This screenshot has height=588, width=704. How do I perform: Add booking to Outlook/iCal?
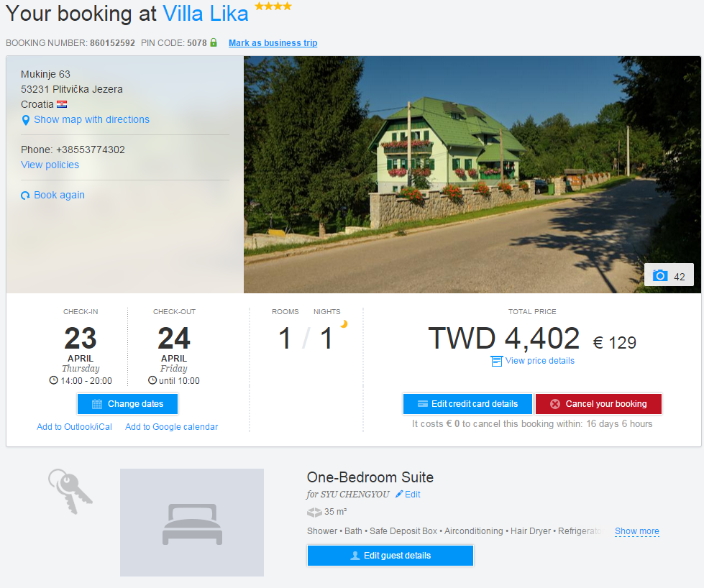coord(75,427)
